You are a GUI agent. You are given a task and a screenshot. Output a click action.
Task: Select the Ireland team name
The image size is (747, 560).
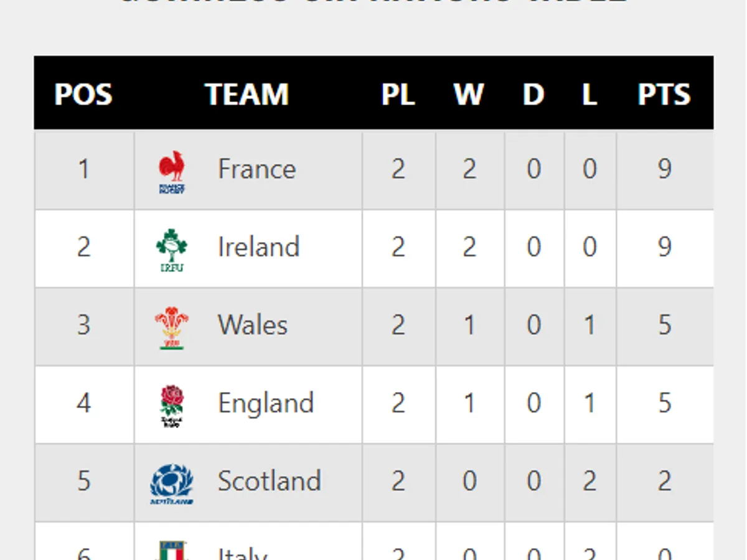pos(258,247)
